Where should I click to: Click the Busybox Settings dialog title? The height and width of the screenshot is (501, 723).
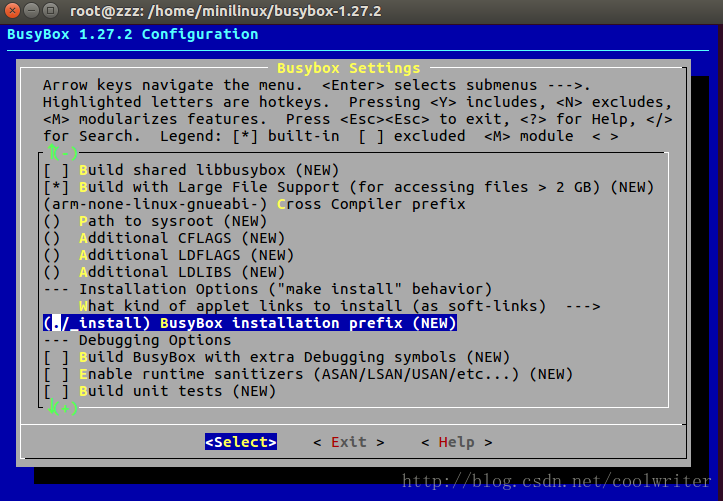(x=349, y=68)
